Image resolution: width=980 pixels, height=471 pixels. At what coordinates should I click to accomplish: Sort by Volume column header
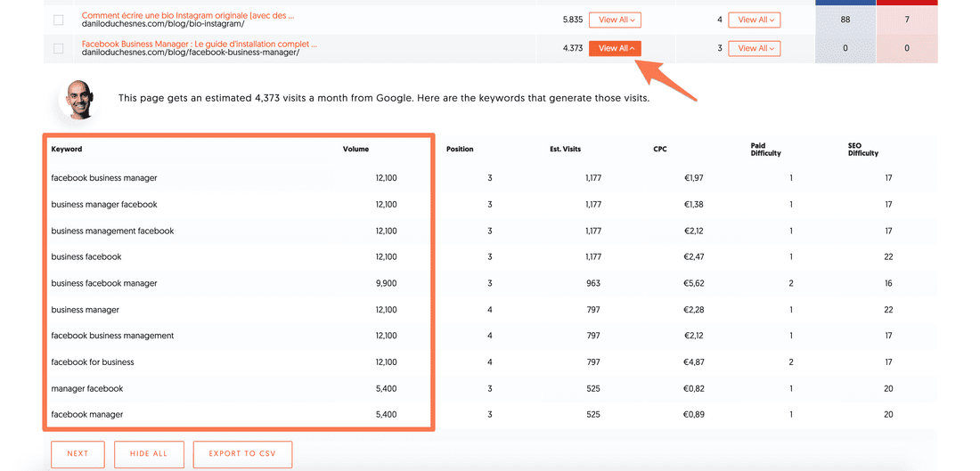[355, 150]
